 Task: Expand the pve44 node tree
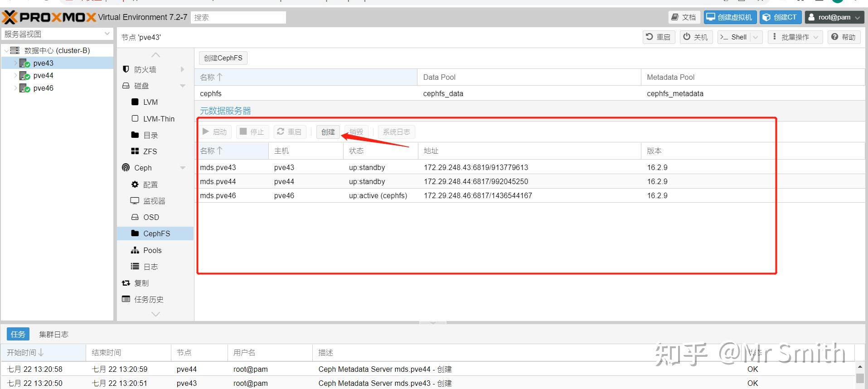(x=15, y=76)
